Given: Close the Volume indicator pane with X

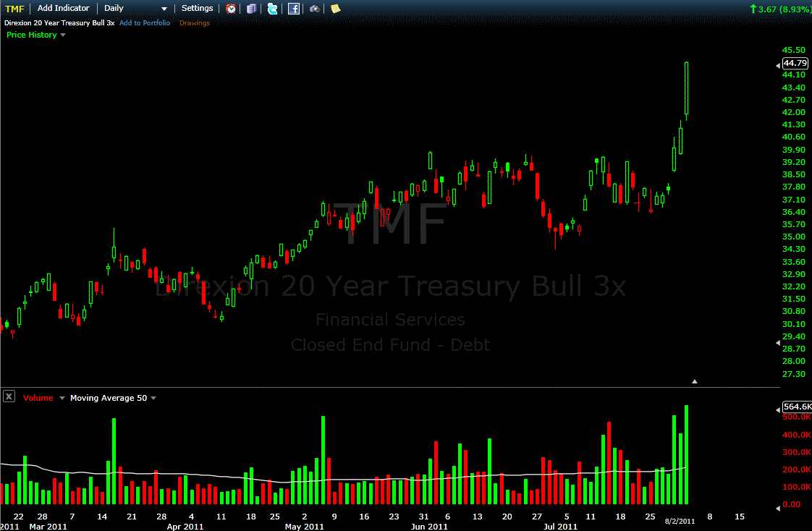Looking at the screenshot, I should [x=9, y=397].
